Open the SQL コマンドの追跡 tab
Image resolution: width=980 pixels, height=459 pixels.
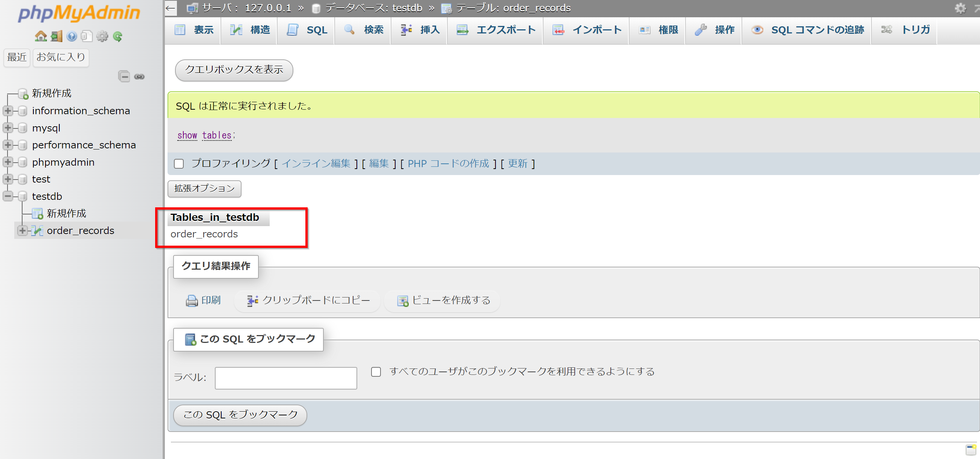pos(806,30)
